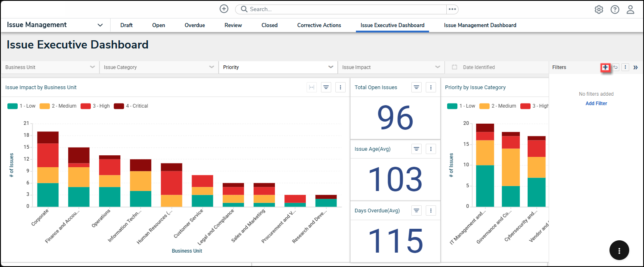This screenshot has height=267, width=644.
Task: Click the circled plus create icon
Action: 224,9
